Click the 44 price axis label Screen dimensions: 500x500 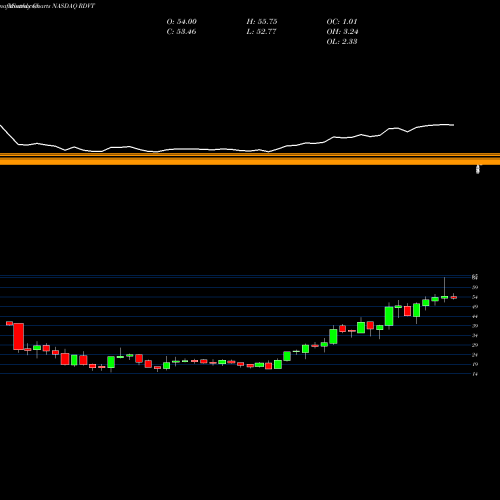475,316
